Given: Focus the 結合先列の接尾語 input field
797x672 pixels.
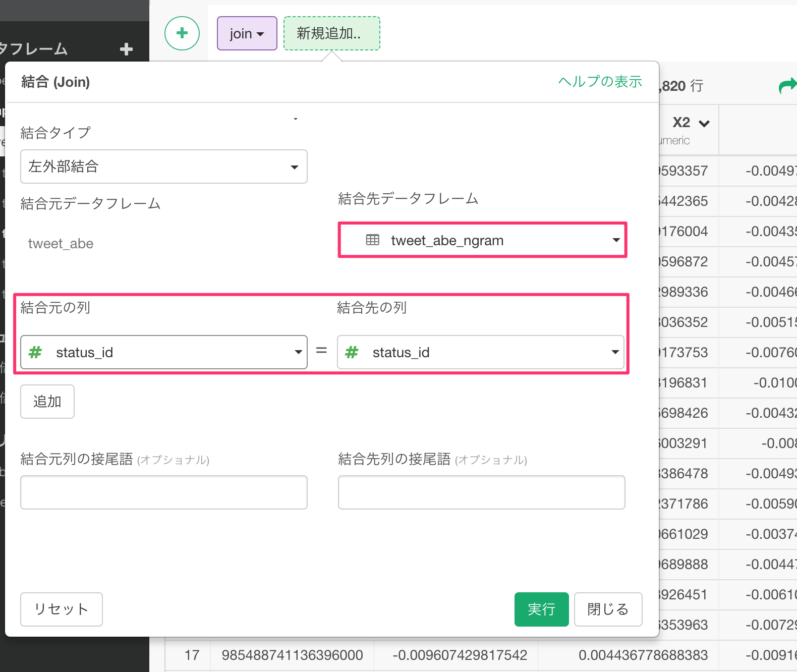Looking at the screenshot, I should (482, 492).
